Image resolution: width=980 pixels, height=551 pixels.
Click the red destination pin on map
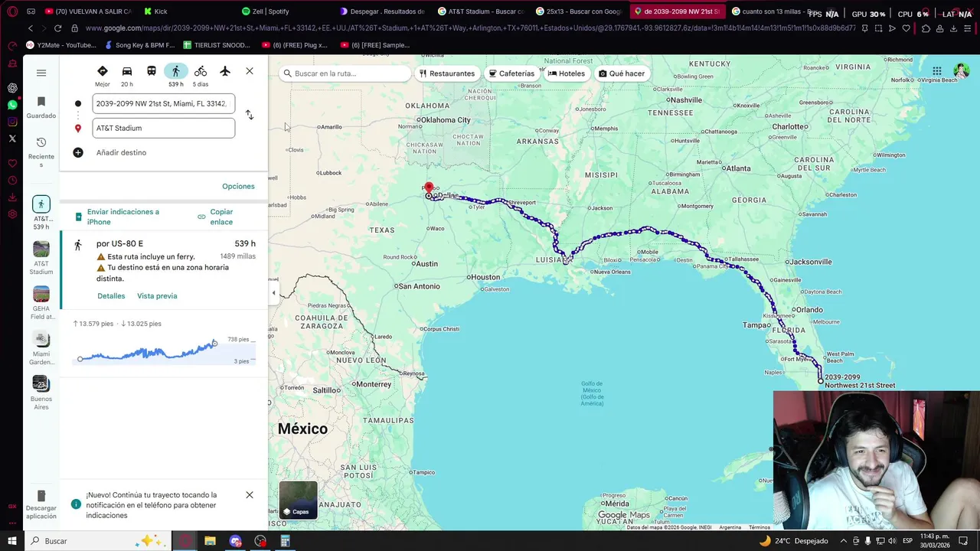(x=429, y=187)
